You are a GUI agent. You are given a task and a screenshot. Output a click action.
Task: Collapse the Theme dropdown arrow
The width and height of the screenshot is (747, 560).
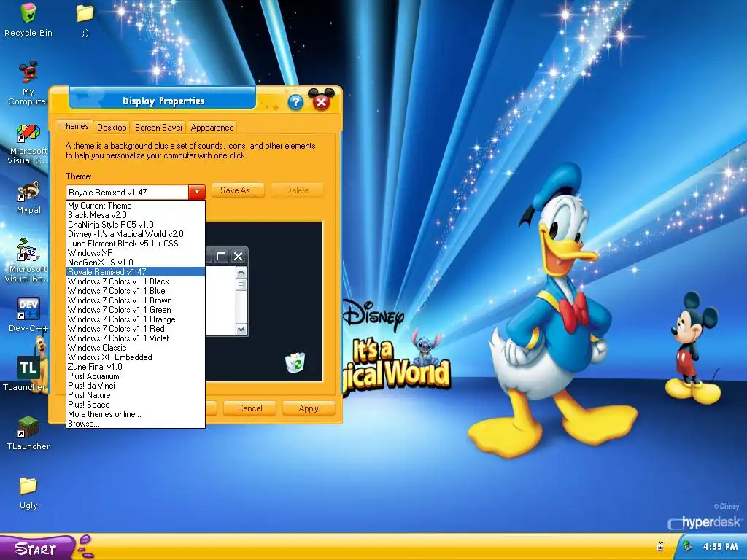tap(197, 192)
